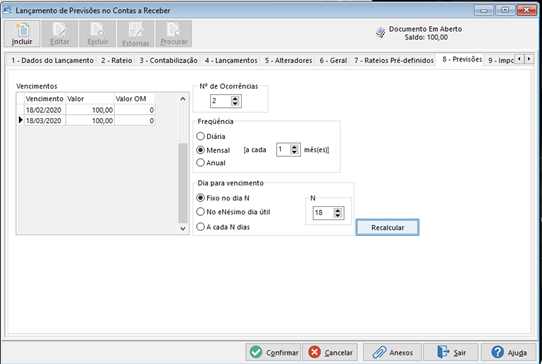542x364 pixels.
Task: Increase the N day value
Action: click(x=338, y=211)
